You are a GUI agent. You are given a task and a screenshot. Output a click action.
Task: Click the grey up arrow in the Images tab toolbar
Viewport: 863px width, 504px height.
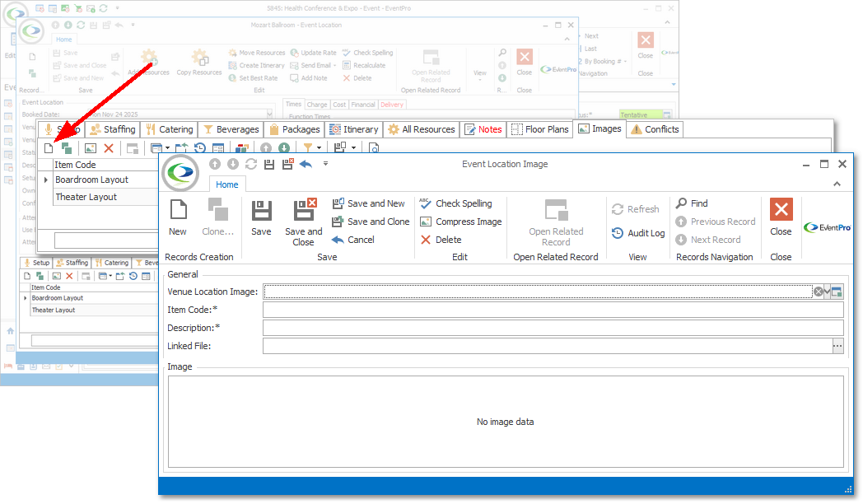(x=266, y=148)
